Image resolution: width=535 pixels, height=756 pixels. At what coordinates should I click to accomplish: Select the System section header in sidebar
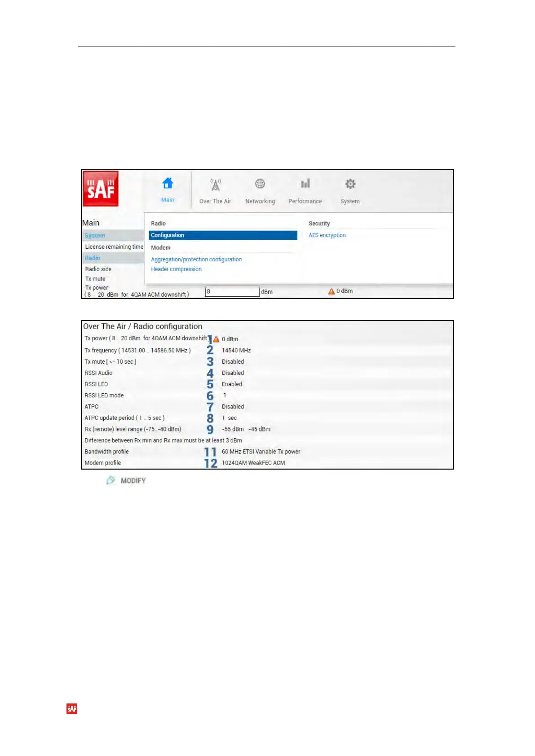(113, 235)
